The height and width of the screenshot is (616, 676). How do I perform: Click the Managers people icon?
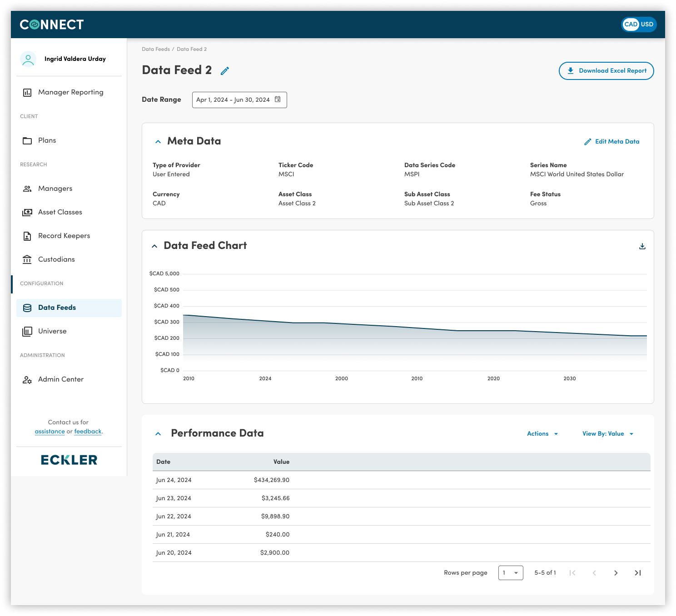27,189
